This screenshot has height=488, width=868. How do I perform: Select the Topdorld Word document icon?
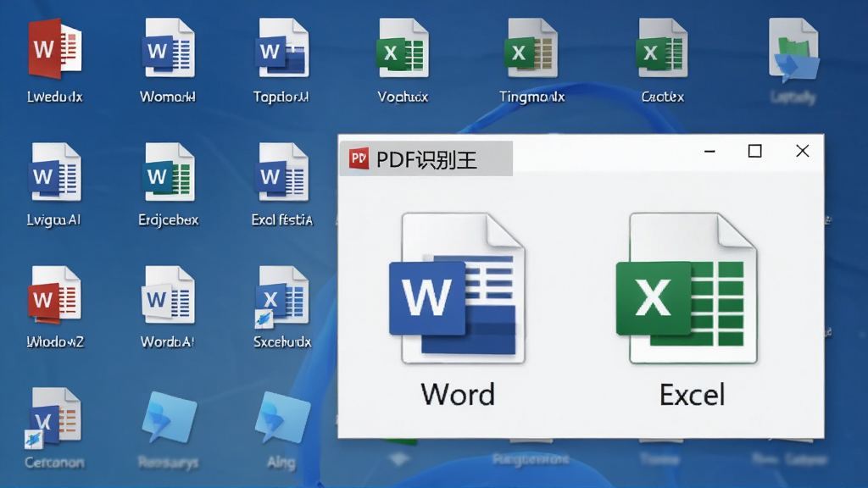click(282, 47)
